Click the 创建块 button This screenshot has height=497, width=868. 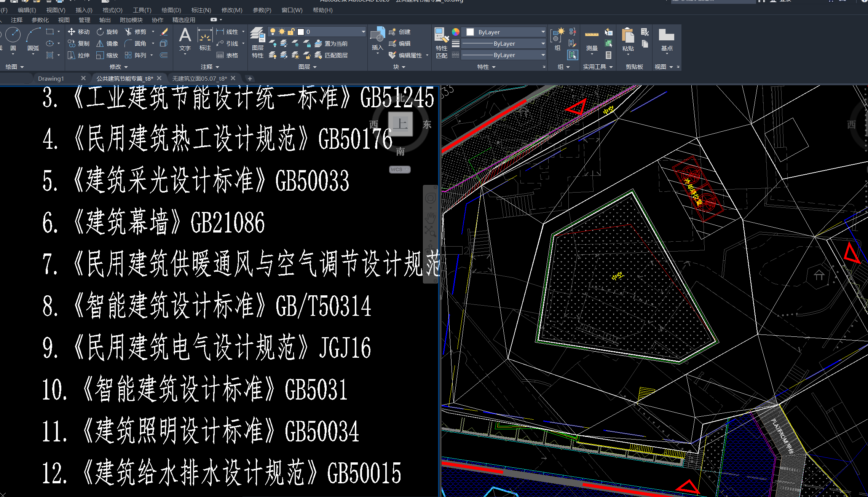pos(399,31)
